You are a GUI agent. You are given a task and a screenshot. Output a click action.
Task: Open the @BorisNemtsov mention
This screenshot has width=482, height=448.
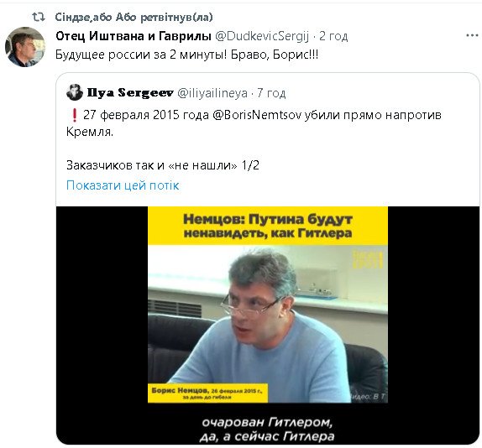(257, 115)
